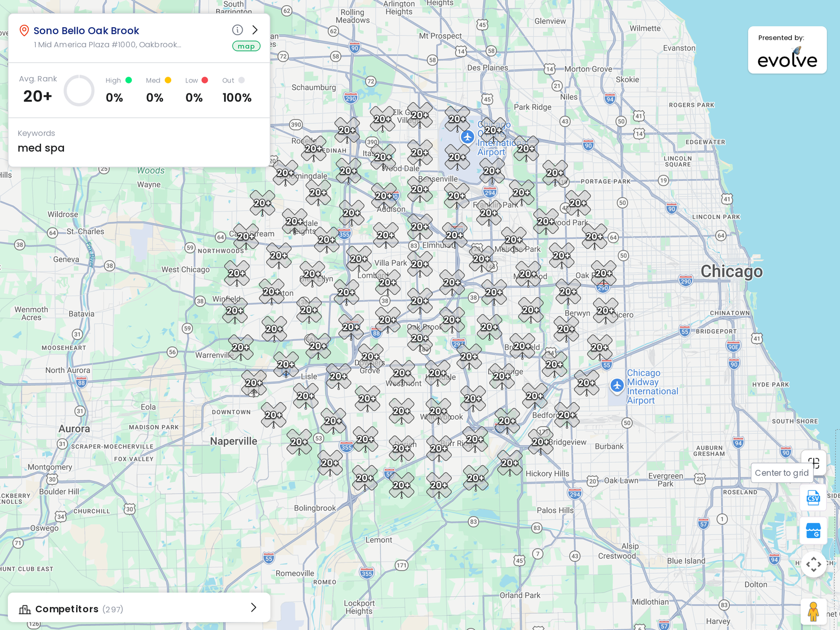Screen dimensions: 840x630
Task: Click the 1 Mid America Plaza address text
Action: [108, 45]
